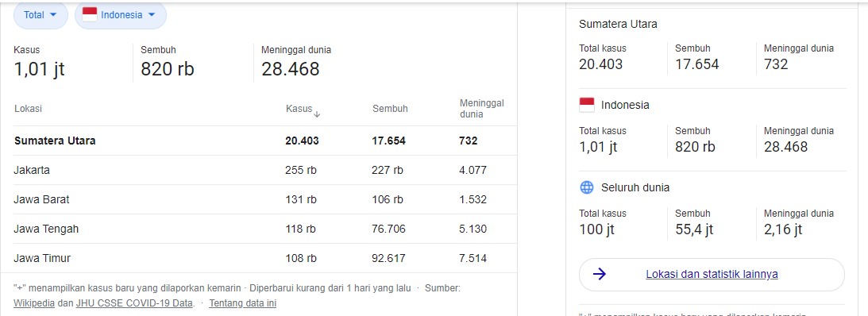Click the Kasus column sort arrow
This screenshot has height=316, width=868.
coord(317,114)
